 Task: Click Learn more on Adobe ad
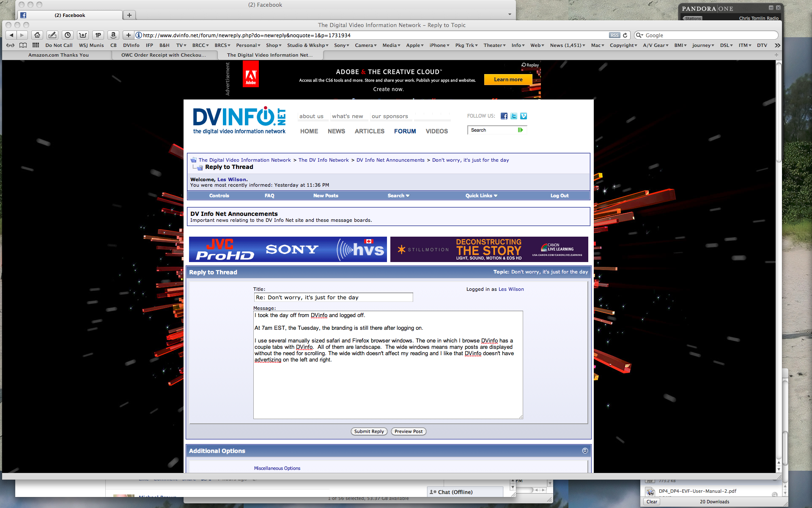click(x=508, y=80)
